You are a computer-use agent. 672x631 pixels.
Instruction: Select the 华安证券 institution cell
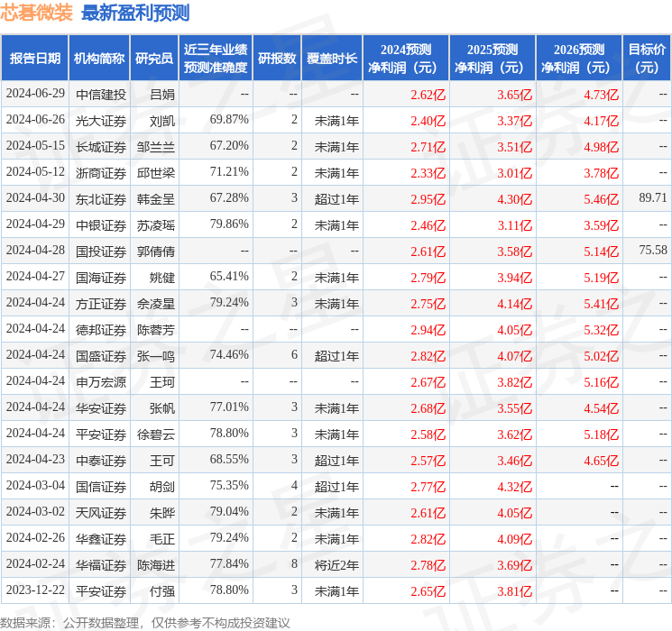tap(101, 408)
